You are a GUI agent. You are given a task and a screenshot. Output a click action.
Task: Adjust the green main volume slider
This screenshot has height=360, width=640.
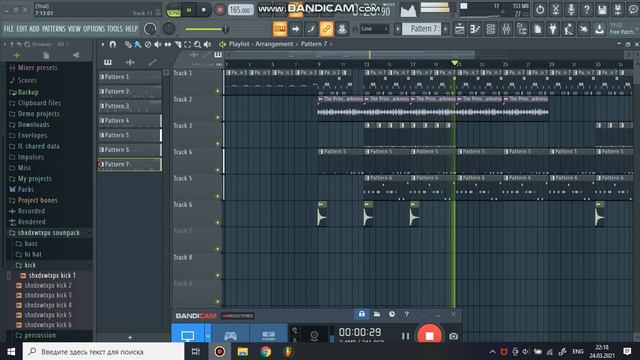point(207,29)
